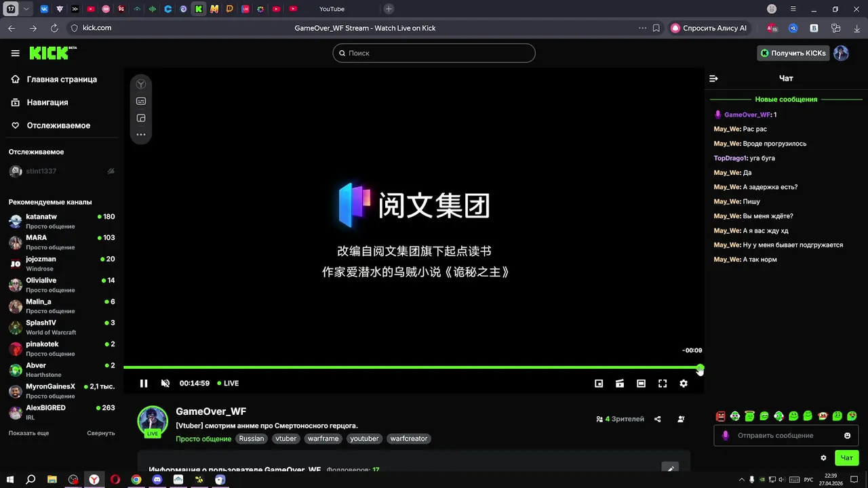Send message with green Чат button

847,458
